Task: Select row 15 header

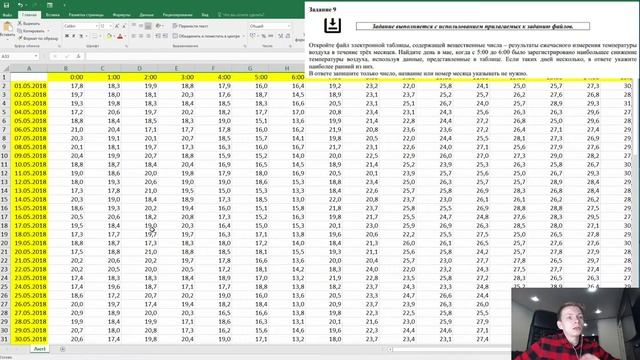Action: [x=4, y=199]
